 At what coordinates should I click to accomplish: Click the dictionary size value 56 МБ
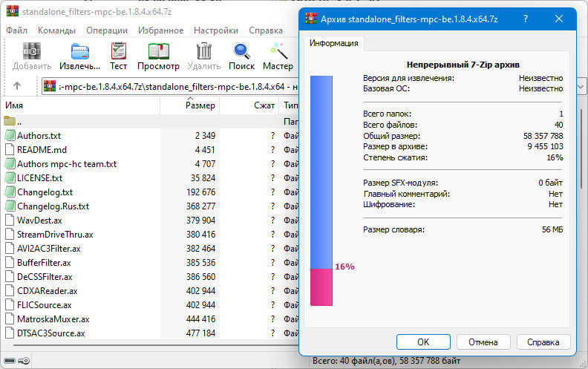[x=552, y=229]
